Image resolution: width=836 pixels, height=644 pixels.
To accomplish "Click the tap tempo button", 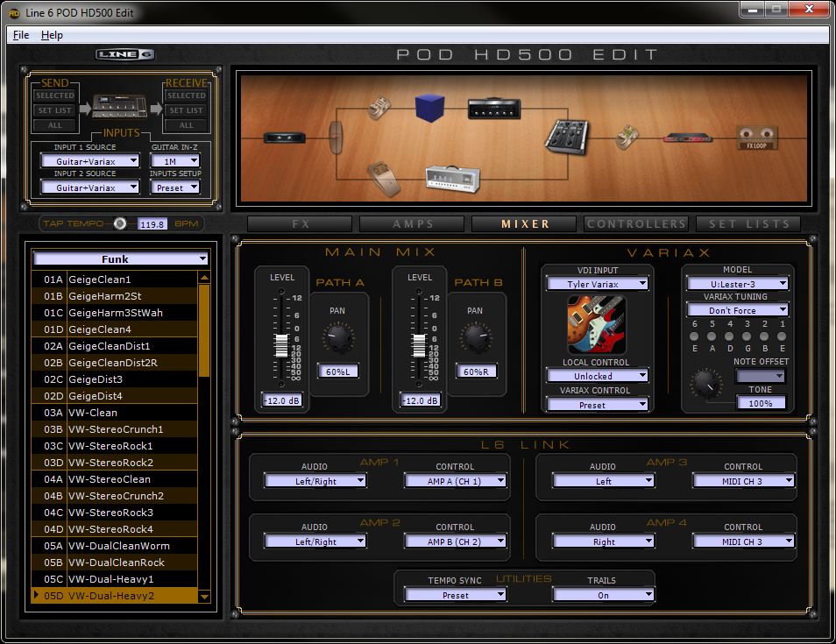I will click(x=120, y=224).
